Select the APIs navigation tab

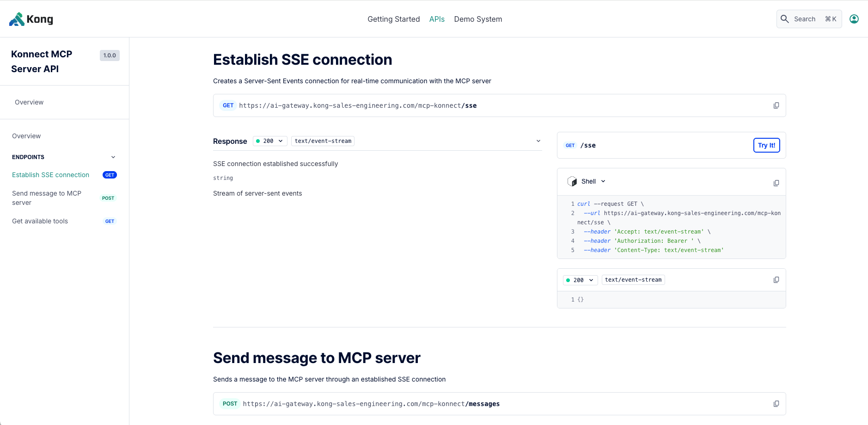(x=436, y=19)
